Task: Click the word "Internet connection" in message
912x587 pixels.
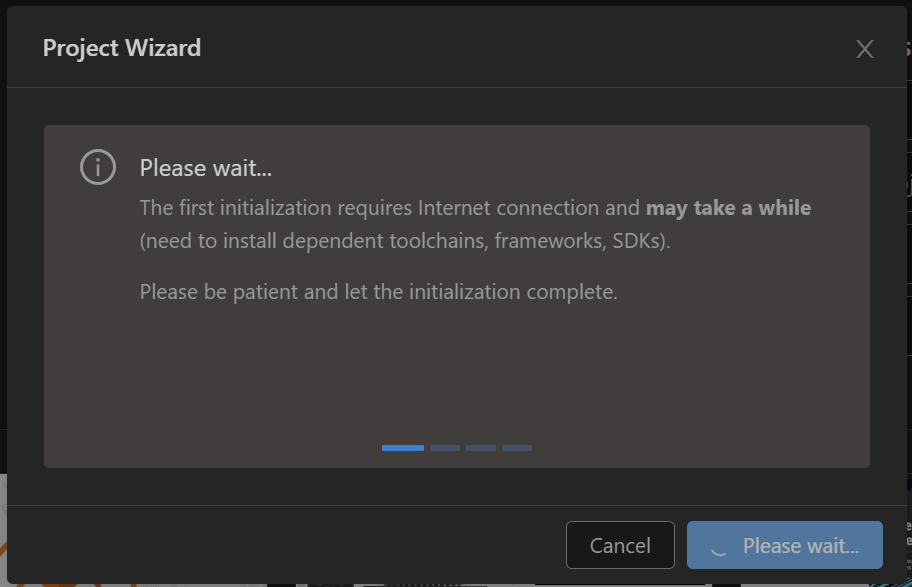Action: click(x=528, y=209)
